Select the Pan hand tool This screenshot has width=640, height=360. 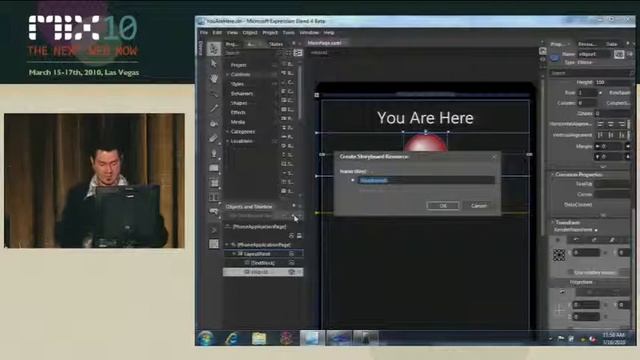[214, 78]
